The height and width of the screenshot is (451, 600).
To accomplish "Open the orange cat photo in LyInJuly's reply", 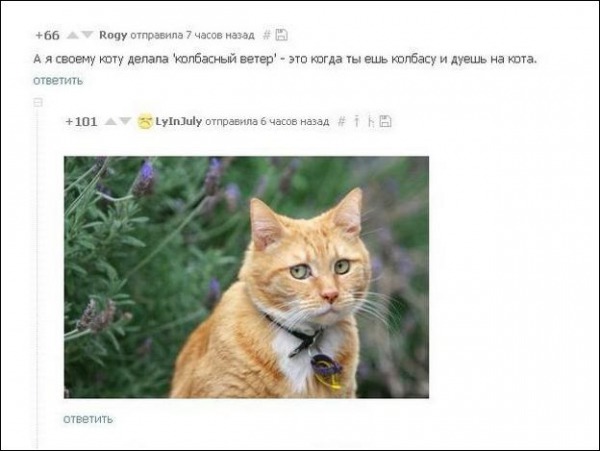I will [246, 277].
